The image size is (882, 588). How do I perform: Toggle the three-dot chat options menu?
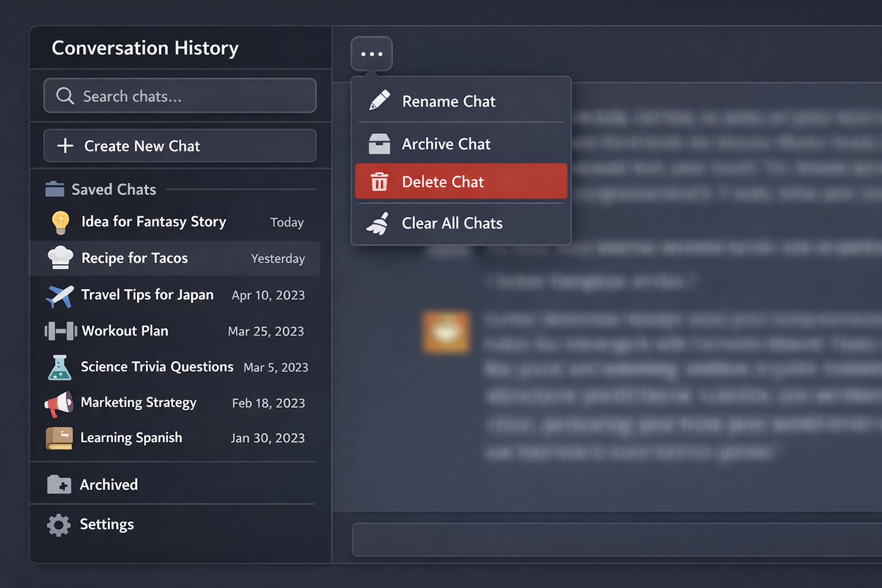(x=372, y=54)
